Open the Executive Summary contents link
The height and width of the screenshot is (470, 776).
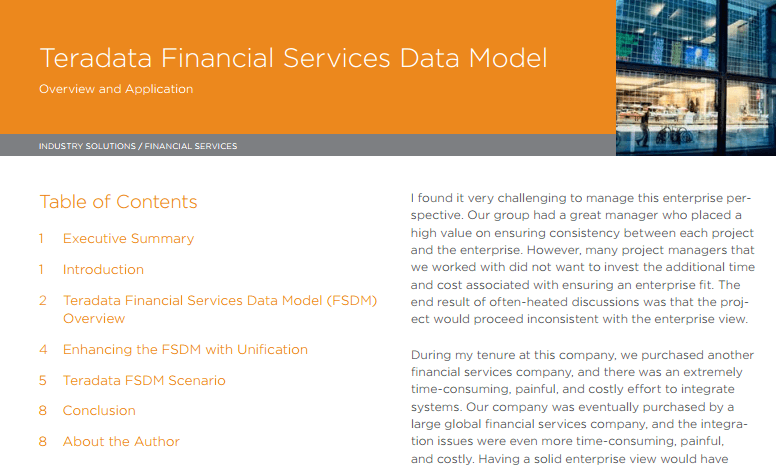128,238
